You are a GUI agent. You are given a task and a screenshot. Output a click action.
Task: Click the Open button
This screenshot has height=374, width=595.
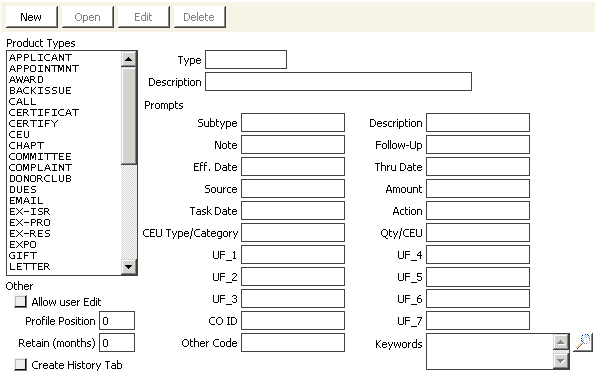coord(88,17)
